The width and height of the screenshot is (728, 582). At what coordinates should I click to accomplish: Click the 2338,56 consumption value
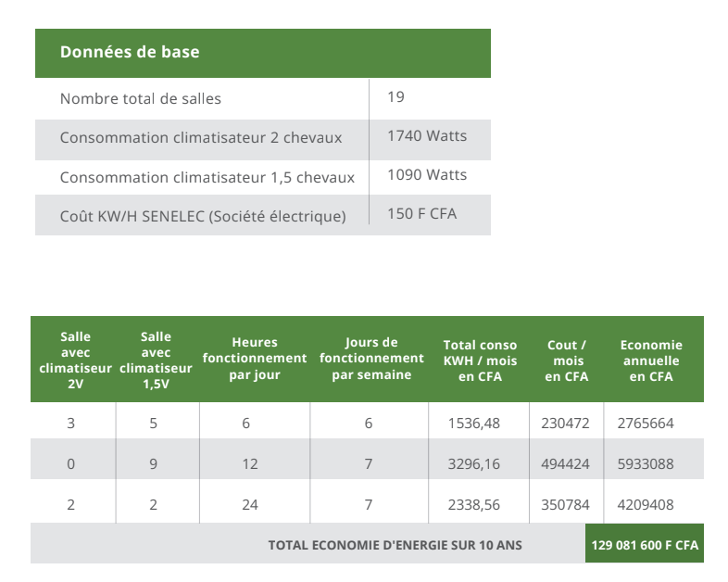click(473, 505)
